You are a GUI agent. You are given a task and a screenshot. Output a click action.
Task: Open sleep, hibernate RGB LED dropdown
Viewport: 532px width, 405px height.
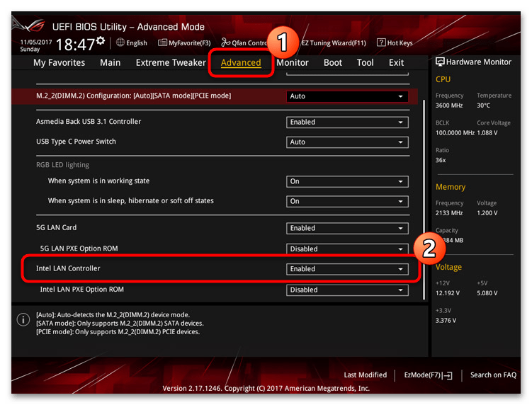(x=347, y=202)
